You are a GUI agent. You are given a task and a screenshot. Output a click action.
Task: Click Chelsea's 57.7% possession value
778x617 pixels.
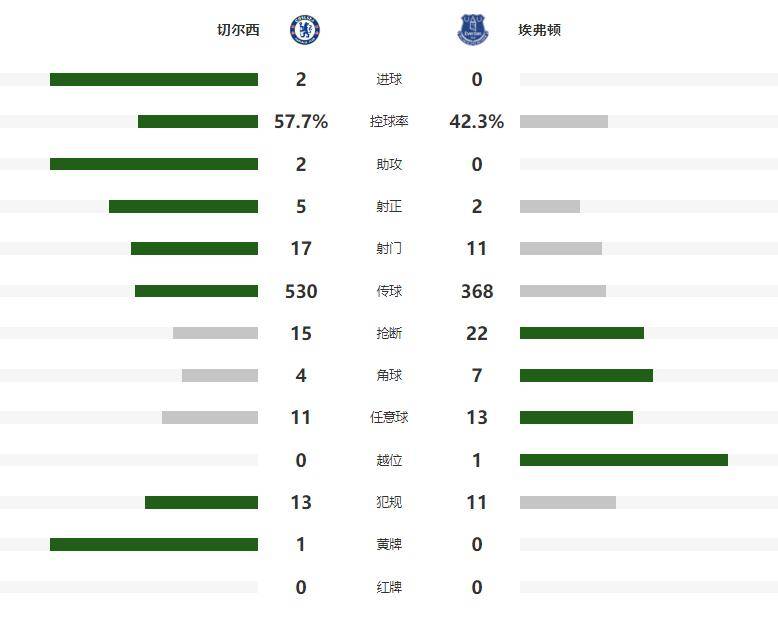pyautogui.click(x=301, y=122)
